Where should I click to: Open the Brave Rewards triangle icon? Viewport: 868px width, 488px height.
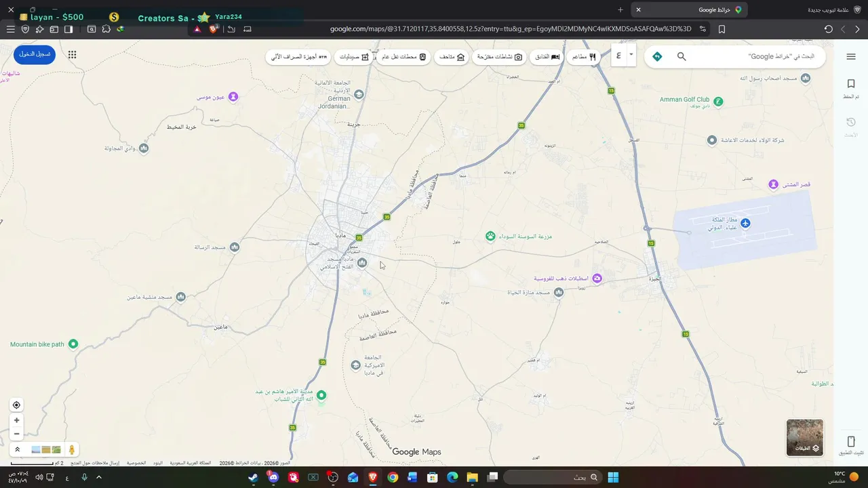click(x=197, y=29)
